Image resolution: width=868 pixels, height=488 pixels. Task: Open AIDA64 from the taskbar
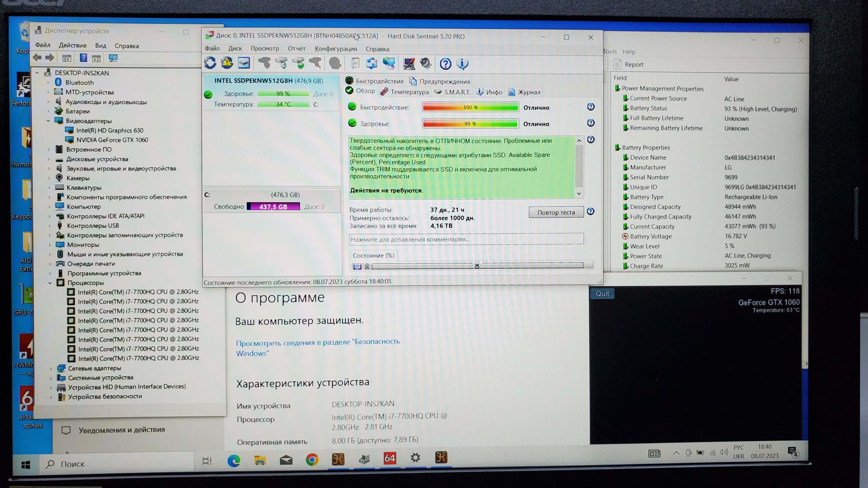pos(390,459)
